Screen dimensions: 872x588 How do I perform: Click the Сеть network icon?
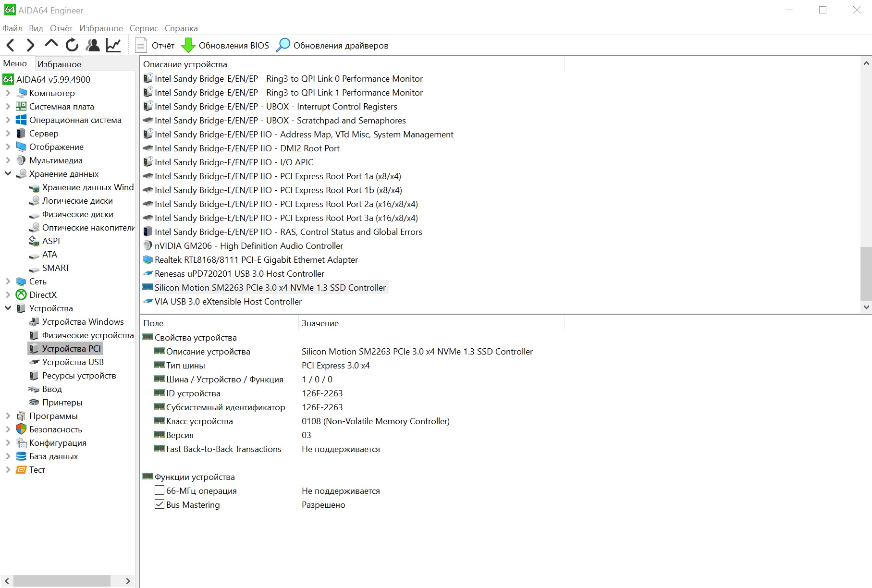click(x=21, y=281)
